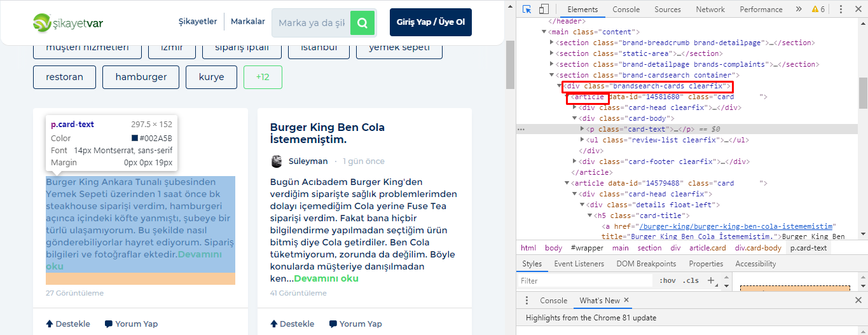This screenshot has height=335, width=868.
Task: Expand the static-area section node
Action: pyautogui.click(x=552, y=53)
